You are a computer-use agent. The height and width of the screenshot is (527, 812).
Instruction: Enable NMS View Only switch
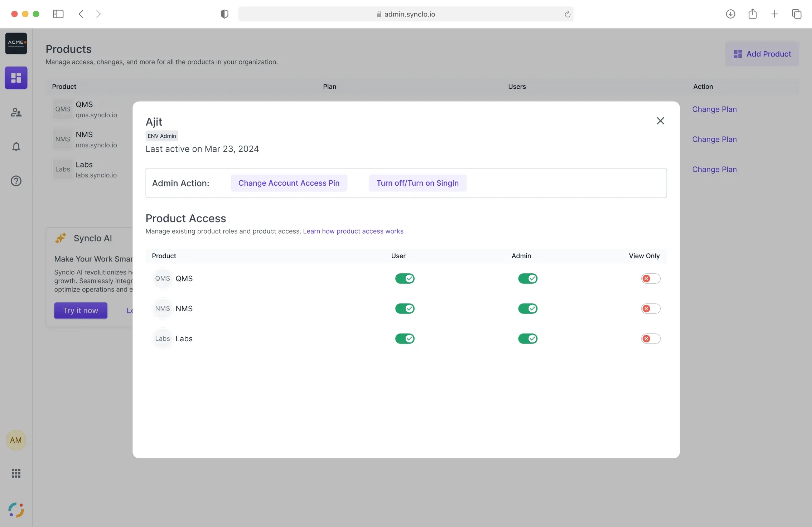pos(651,308)
